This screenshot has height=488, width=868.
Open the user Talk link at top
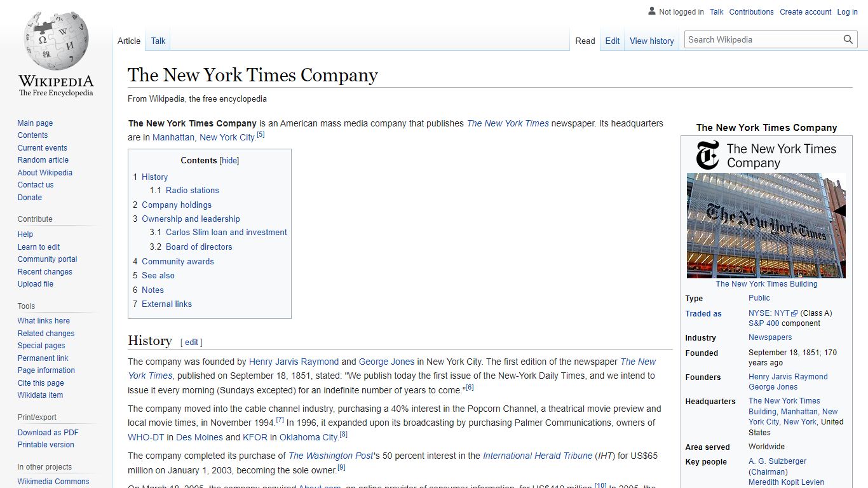pos(717,12)
